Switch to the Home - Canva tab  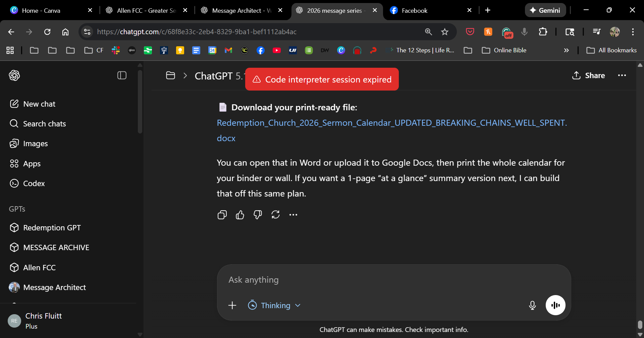[x=41, y=10]
